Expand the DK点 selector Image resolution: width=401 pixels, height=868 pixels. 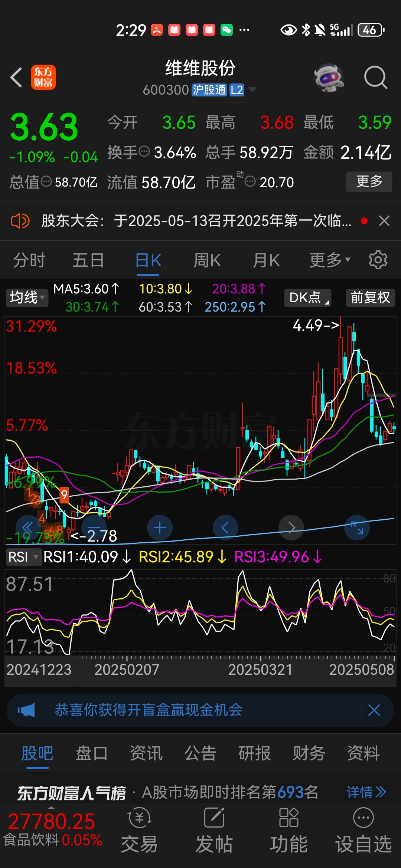click(308, 297)
